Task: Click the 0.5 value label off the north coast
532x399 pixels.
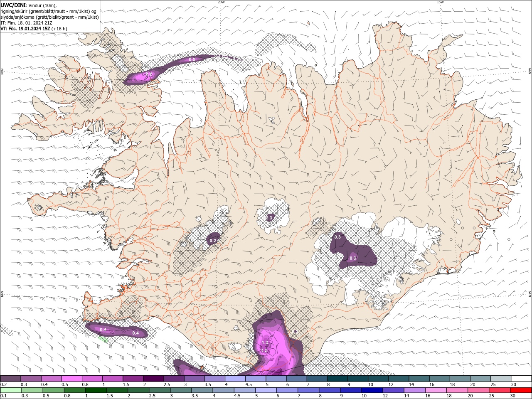Action: tap(192, 59)
